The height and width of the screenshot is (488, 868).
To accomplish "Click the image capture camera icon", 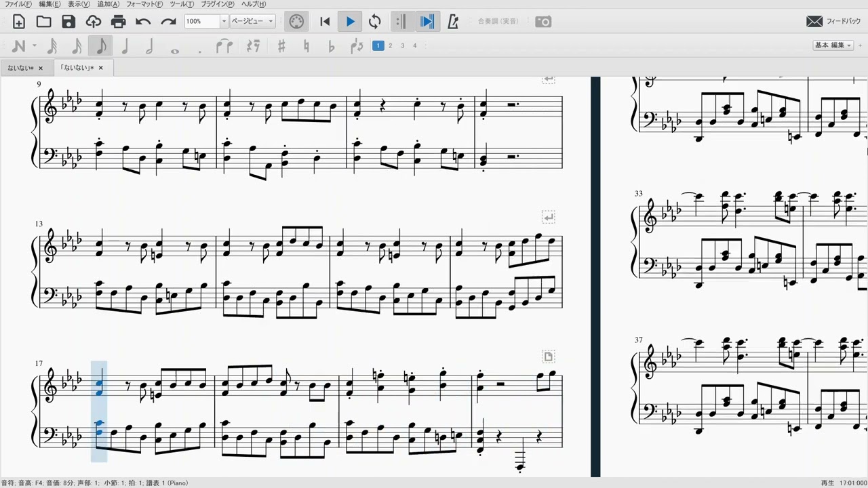I will [x=543, y=22].
